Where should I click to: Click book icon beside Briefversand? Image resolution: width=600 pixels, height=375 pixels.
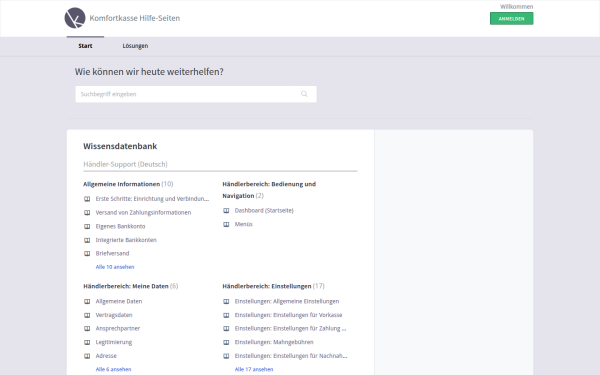click(x=87, y=254)
